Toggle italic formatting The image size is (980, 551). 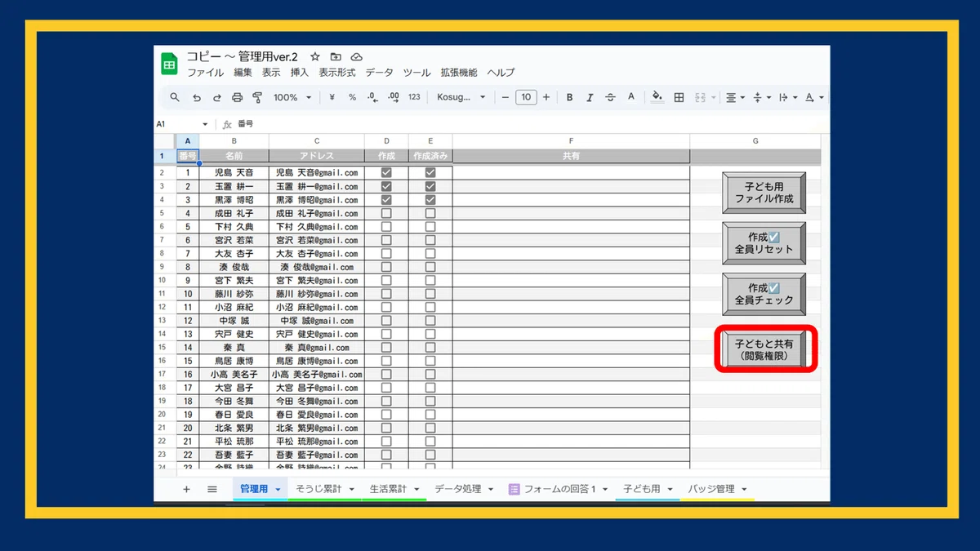coord(590,97)
